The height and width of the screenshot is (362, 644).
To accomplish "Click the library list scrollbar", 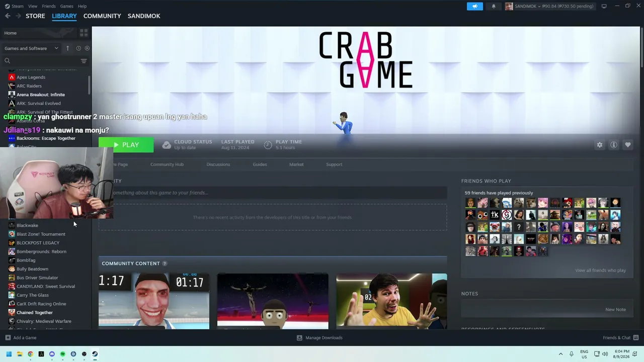I will coord(90,85).
